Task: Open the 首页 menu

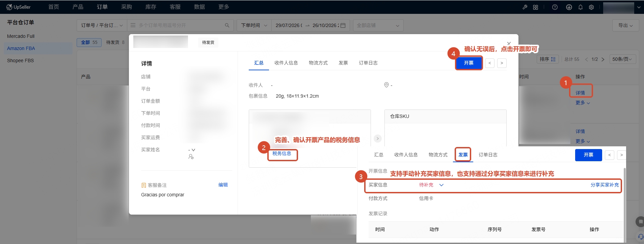Action: coord(54,7)
